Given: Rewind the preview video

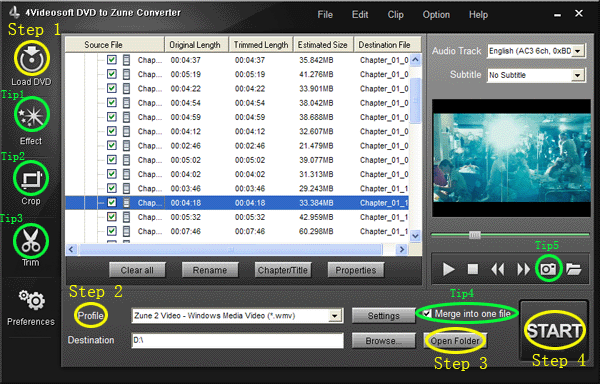Looking at the screenshot, I should tap(497, 269).
